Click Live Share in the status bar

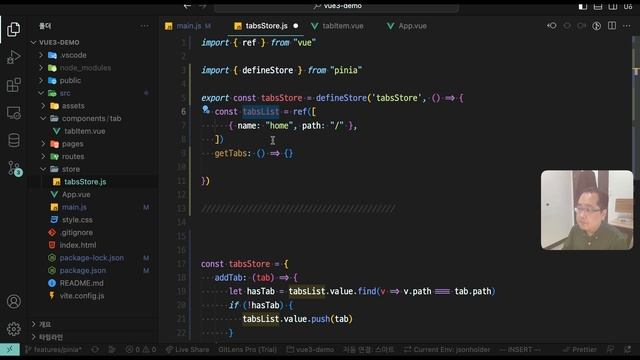(187, 349)
